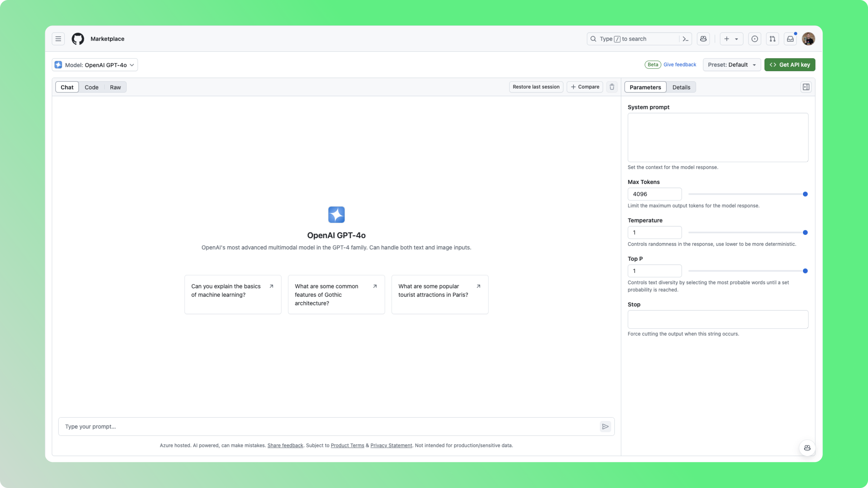Expand the Model OpenAI GPT-4o dropdown
This screenshot has width=868, height=488.
point(95,65)
